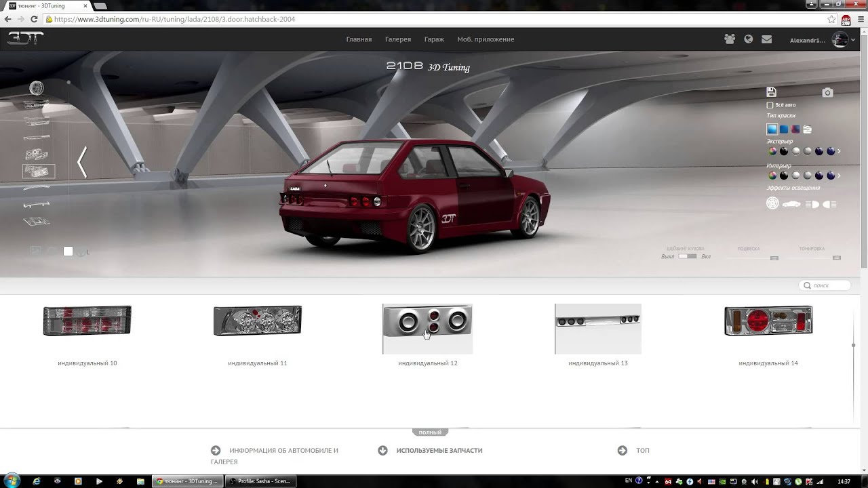Click the wheel lighting effect icon
The image size is (868, 488).
[x=772, y=203]
